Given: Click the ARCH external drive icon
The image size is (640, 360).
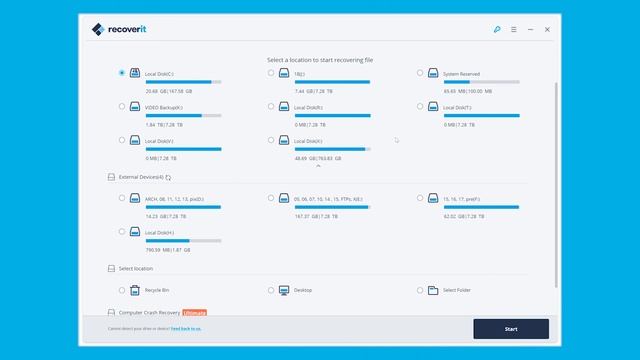Looking at the screenshot, I should [135, 198].
